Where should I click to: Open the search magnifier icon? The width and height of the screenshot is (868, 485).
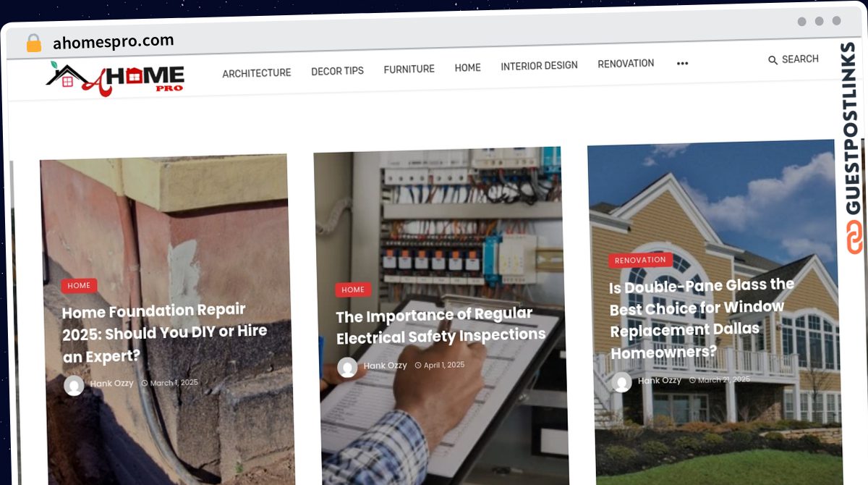point(773,60)
